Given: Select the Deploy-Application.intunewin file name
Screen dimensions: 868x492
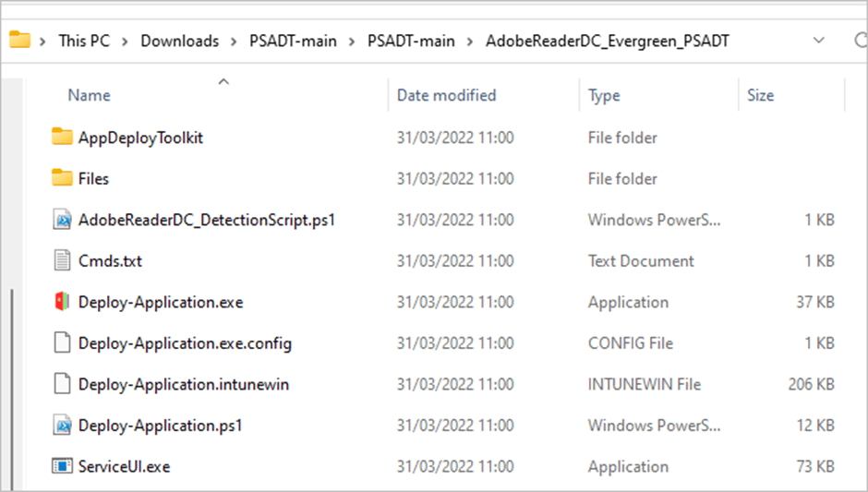Looking at the screenshot, I should click(x=184, y=384).
